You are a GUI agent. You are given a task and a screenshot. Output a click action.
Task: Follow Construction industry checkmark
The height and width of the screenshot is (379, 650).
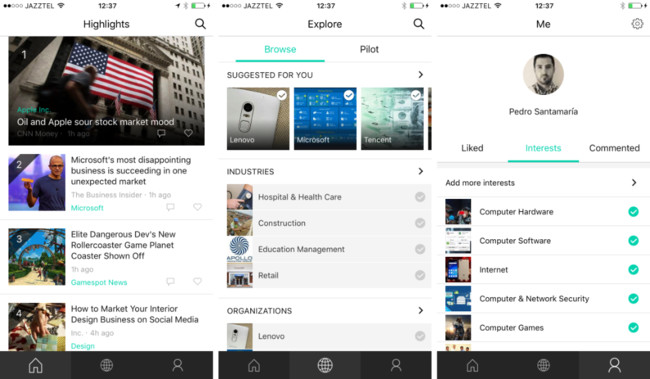click(x=420, y=223)
